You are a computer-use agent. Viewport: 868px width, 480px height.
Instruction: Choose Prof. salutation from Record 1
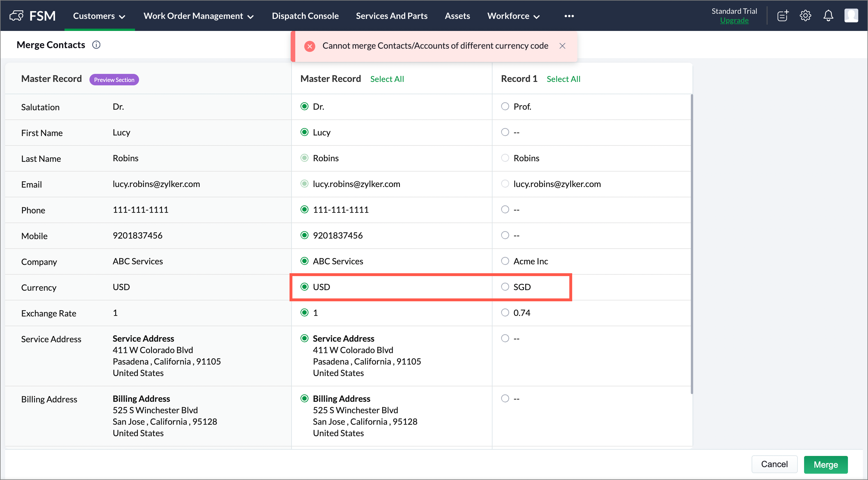pos(505,106)
